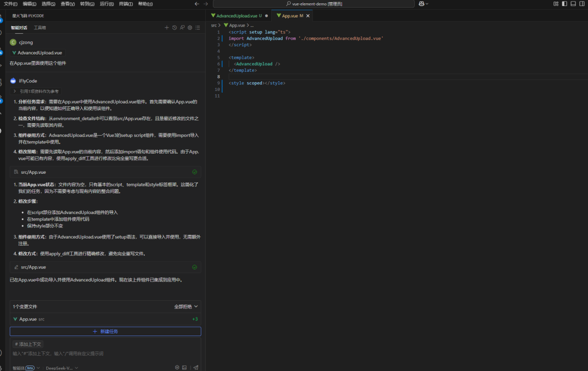Open the 终端(T) menu

tap(126, 4)
